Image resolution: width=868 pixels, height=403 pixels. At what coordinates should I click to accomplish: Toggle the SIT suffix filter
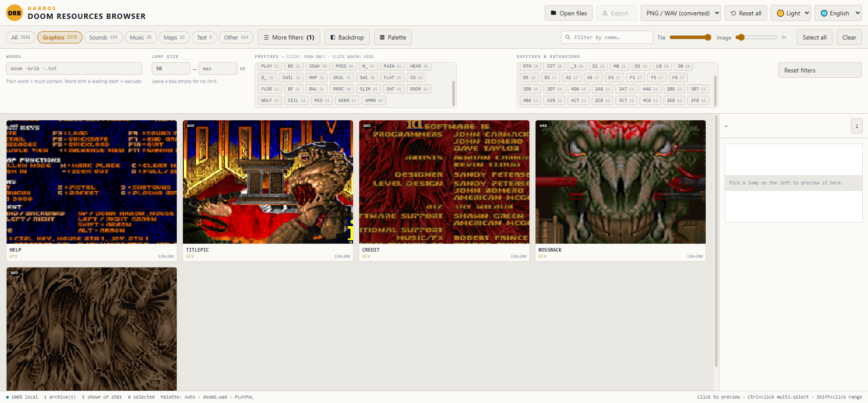click(554, 66)
